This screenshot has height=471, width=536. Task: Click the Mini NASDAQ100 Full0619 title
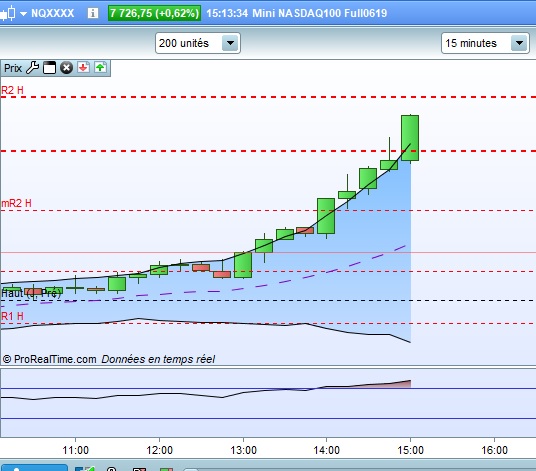(x=320, y=13)
